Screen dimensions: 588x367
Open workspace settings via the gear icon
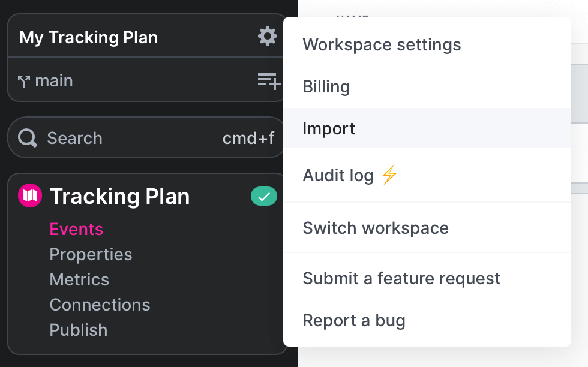(268, 36)
